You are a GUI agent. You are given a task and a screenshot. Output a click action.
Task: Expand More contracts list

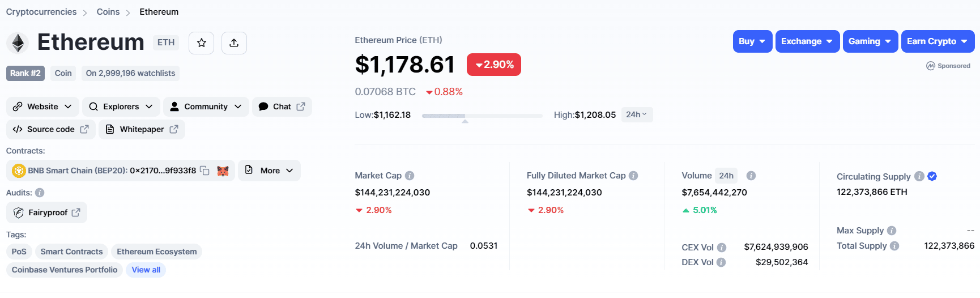point(270,171)
